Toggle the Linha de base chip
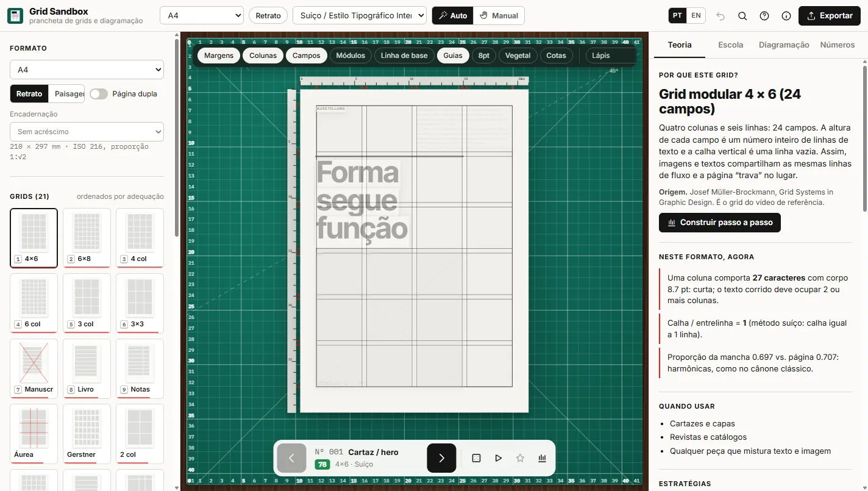Viewport: 868px width, 491px height. [x=404, y=56]
